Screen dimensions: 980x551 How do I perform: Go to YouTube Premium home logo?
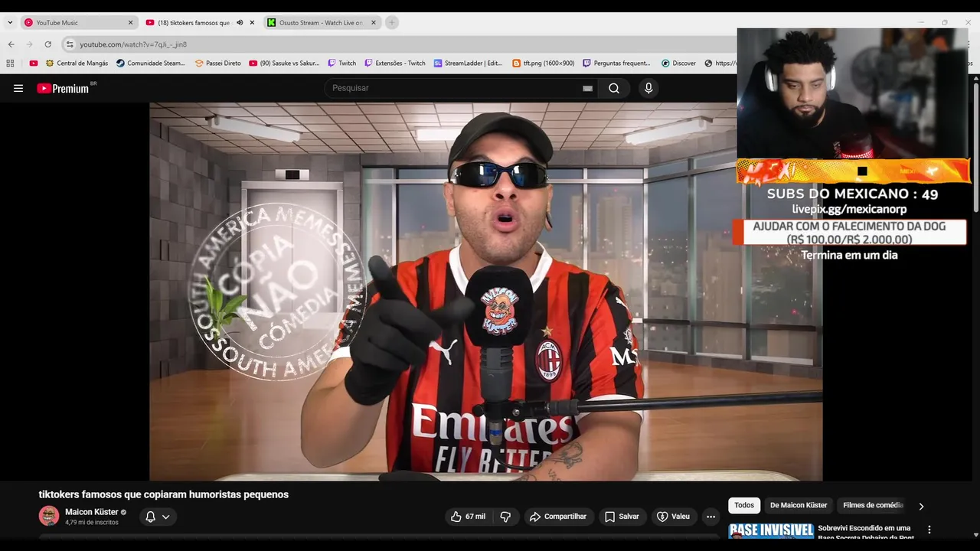click(x=63, y=88)
